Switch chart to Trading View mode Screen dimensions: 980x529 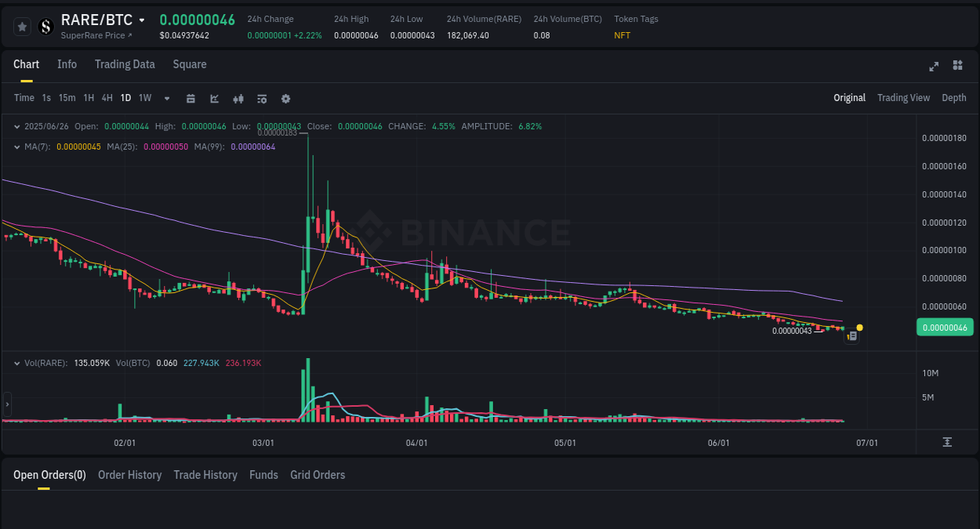(903, 98)
